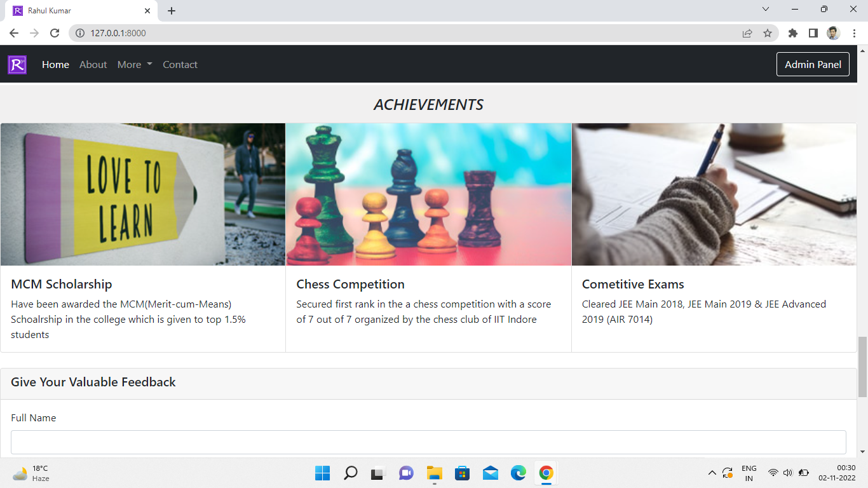Open Mail from the taskbar
Viewport: 868px width, 488px height.
[490, 473]
